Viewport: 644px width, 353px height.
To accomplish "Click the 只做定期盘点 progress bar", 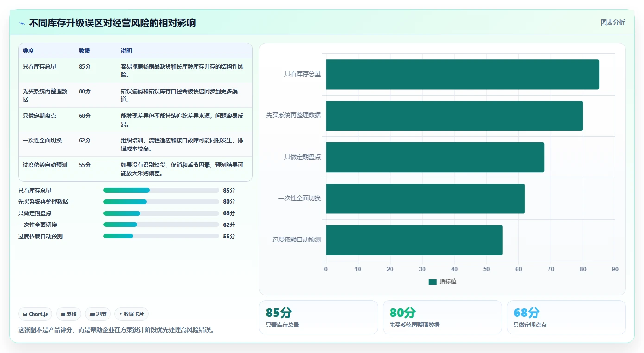I will pos(161,213).
